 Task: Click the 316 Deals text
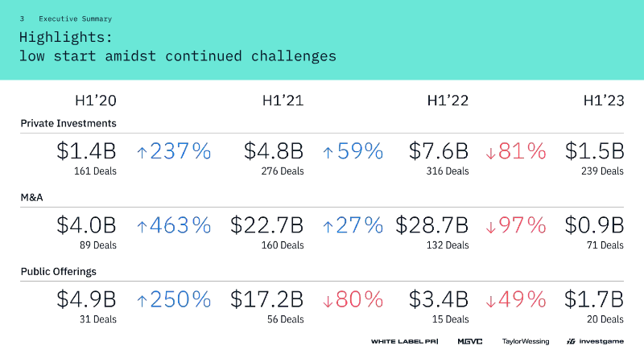[x=446, y=171]
